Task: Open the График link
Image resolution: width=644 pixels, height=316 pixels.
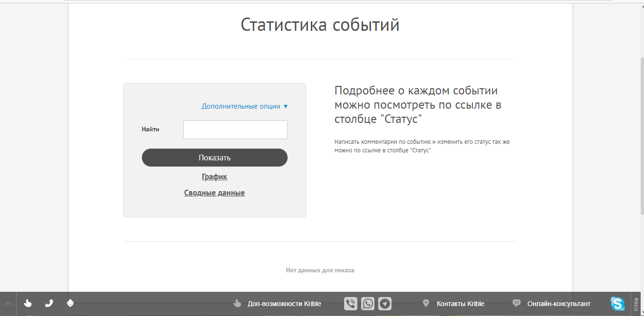Action: pos(214,177)
